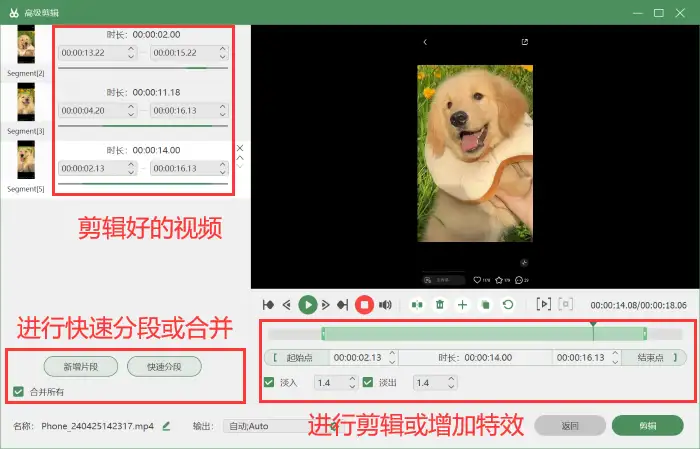This screenshot has height=449, width=700.
Task: Increase Segment[3] start time with up arrow
Action: (x=131, y=106)
